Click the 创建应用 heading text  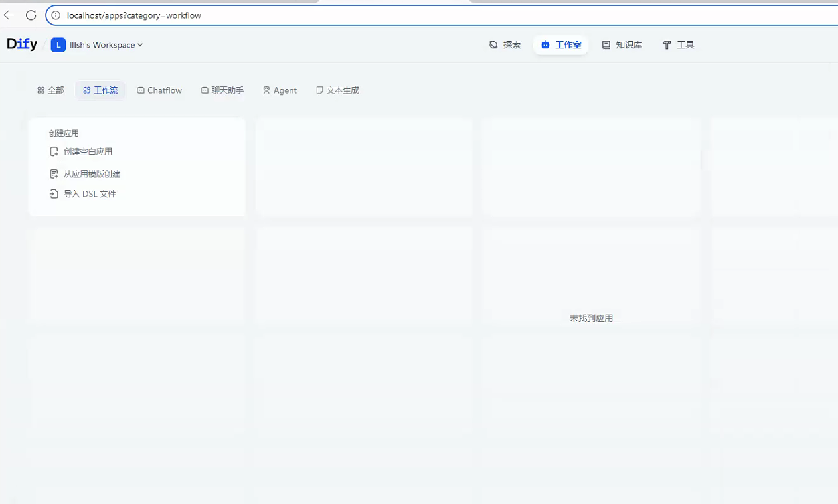[x=64, y=133]
